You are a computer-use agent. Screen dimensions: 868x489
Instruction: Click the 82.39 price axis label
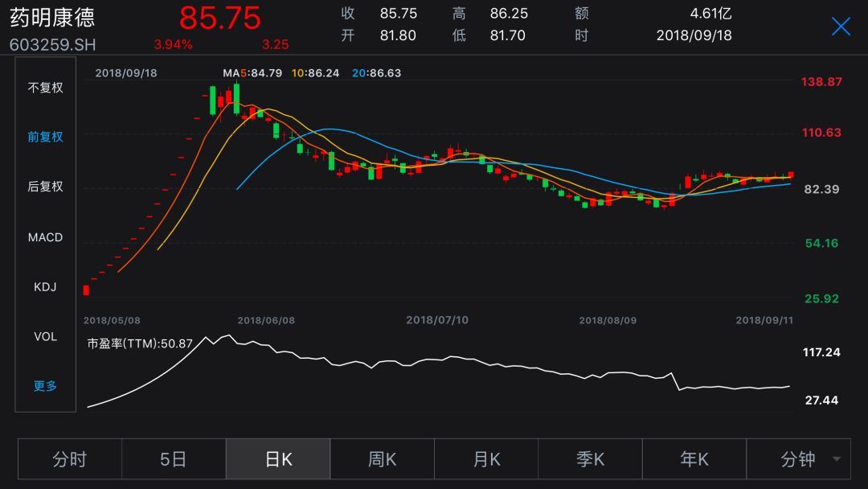click(x=821, y=189)
